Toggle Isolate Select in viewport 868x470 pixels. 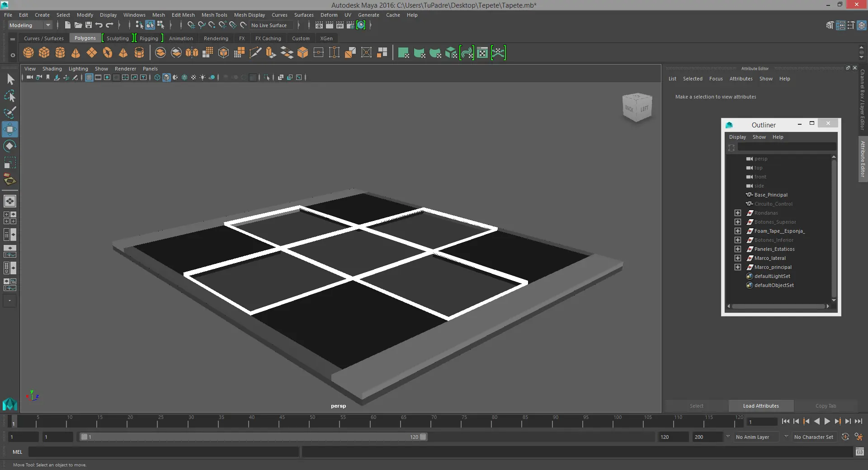[267, 77]
